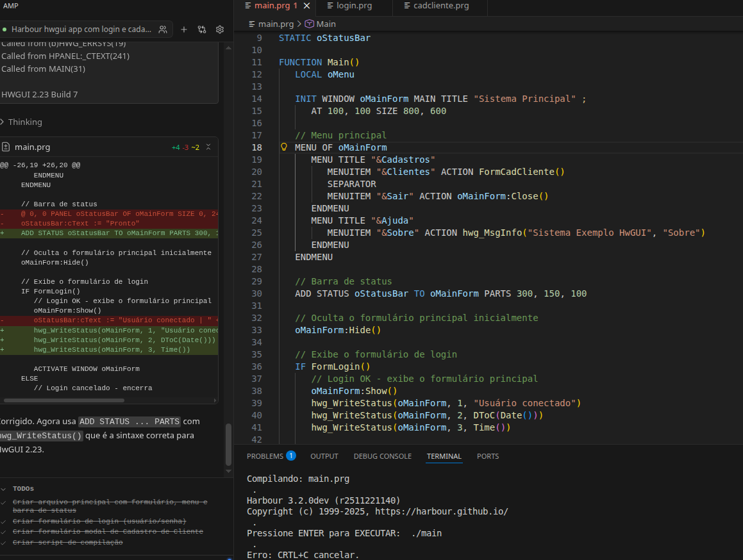This screenshot has width=743, height=560.
Task: Click the diff horizontal scrollbar
Action: (64, 400)
